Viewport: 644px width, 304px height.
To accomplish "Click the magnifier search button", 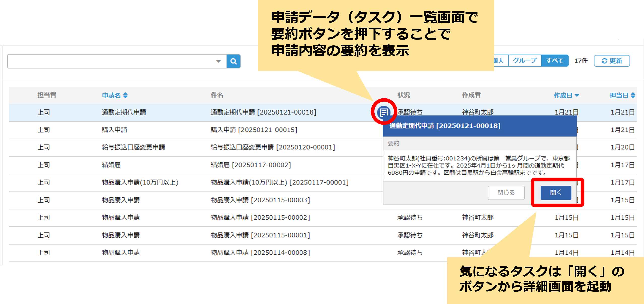I will 233,61.
